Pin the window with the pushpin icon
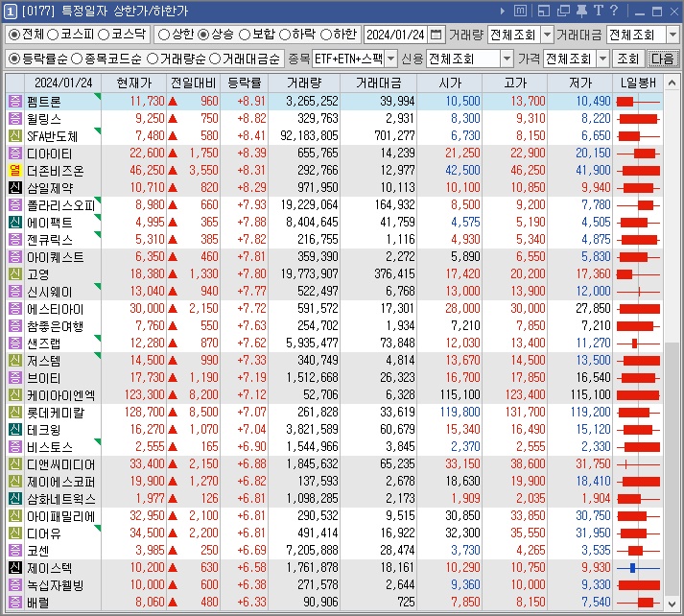Image resolution: width=684 pixels, height=616 pixels. [581, 11]
